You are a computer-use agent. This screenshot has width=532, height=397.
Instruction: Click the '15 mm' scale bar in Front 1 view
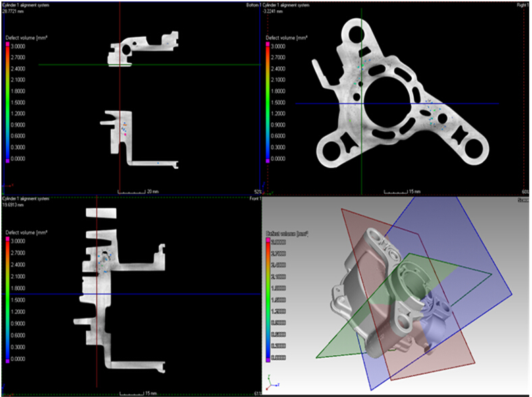[x=138, y=393]
